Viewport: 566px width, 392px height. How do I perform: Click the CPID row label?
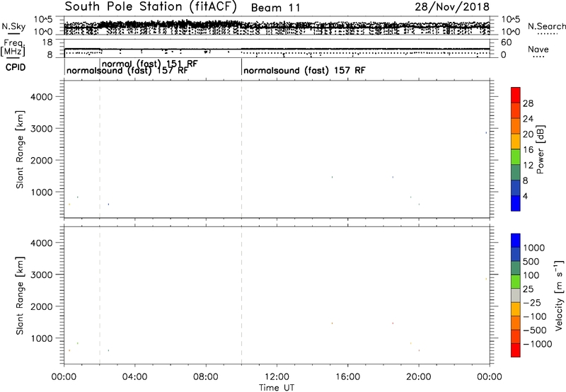[16, 67]
